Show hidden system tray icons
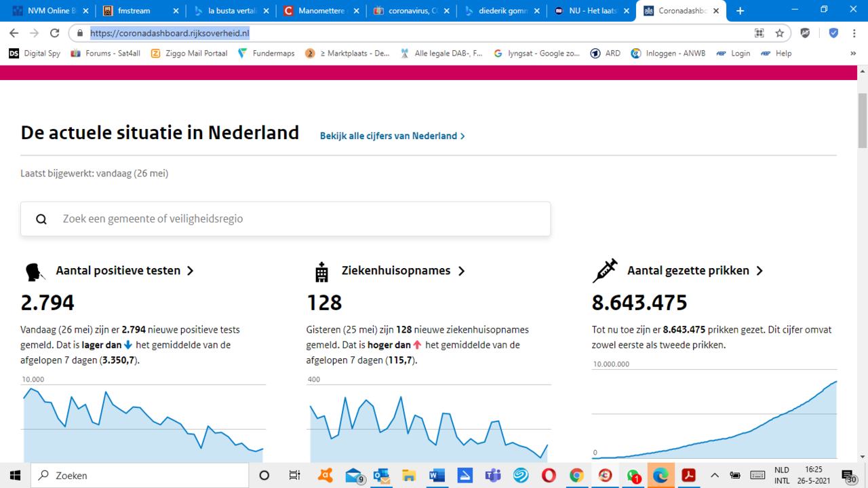868x488 pixels. pyautogui.click(x=714, y=475)
